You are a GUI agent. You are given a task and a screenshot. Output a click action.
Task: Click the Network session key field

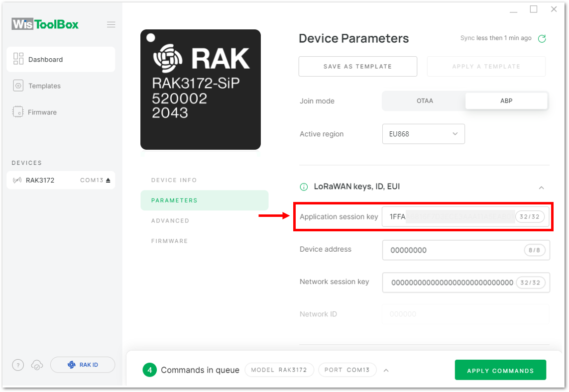[x=466, y=283]
